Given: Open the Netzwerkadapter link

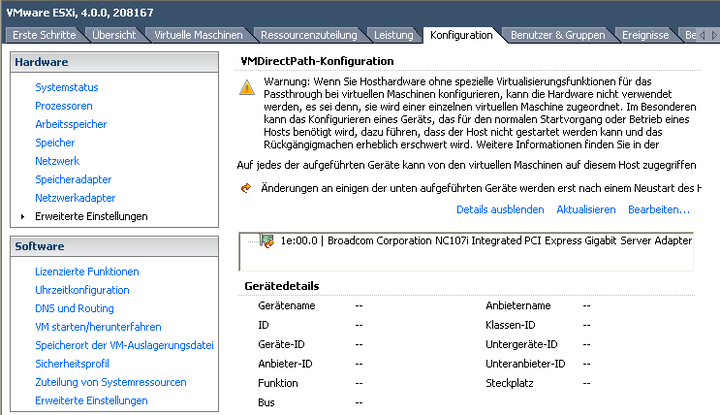Looking at the screenshot, I should point(75,198).
